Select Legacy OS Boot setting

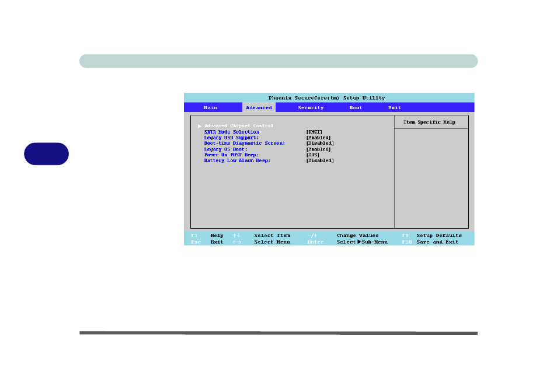tap(225, 149)
